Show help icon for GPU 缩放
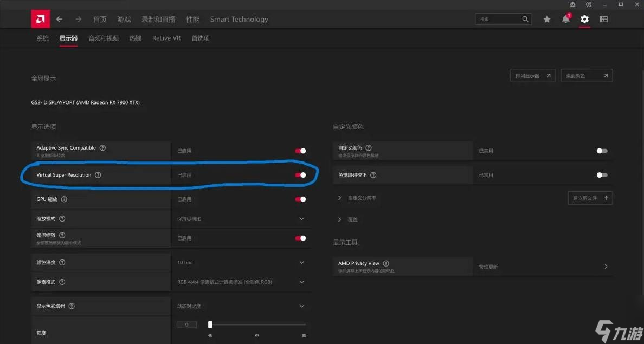Screen dimensions: 644x344 64,199
